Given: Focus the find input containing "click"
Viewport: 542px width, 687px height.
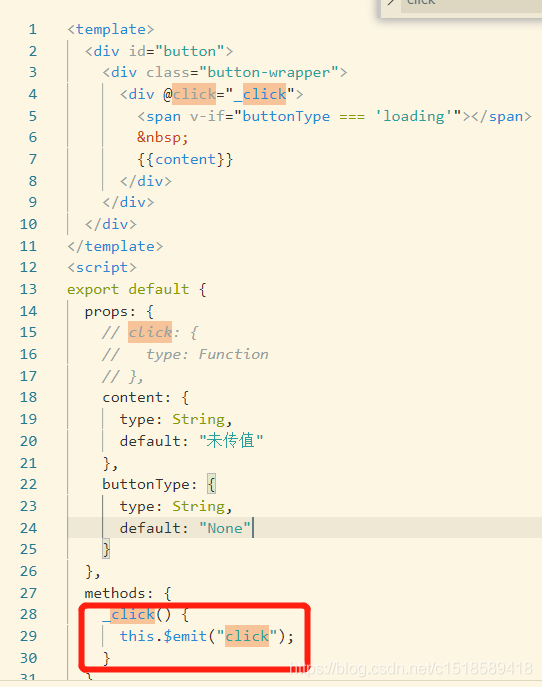Looking at the screenshot, I should [471, 5].
